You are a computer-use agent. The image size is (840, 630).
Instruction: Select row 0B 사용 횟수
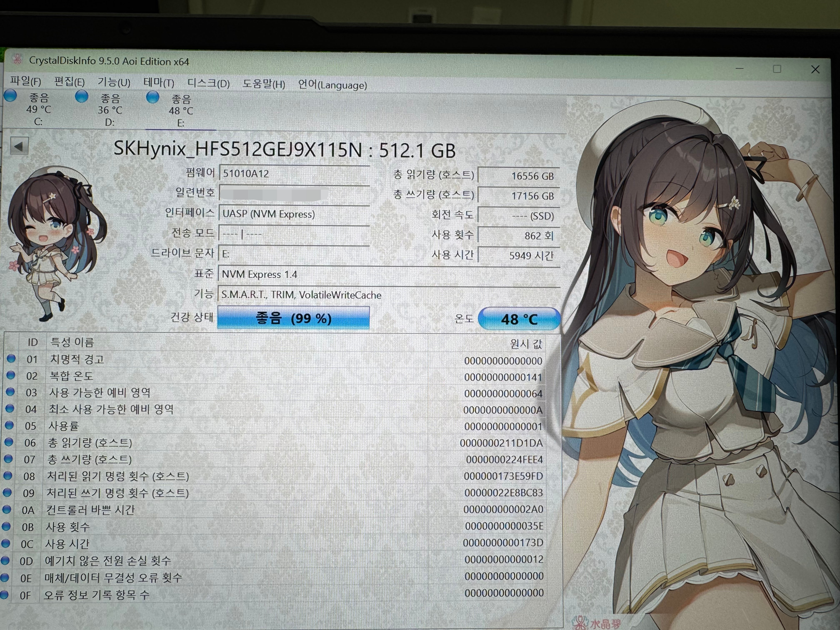tap(281, 527)
